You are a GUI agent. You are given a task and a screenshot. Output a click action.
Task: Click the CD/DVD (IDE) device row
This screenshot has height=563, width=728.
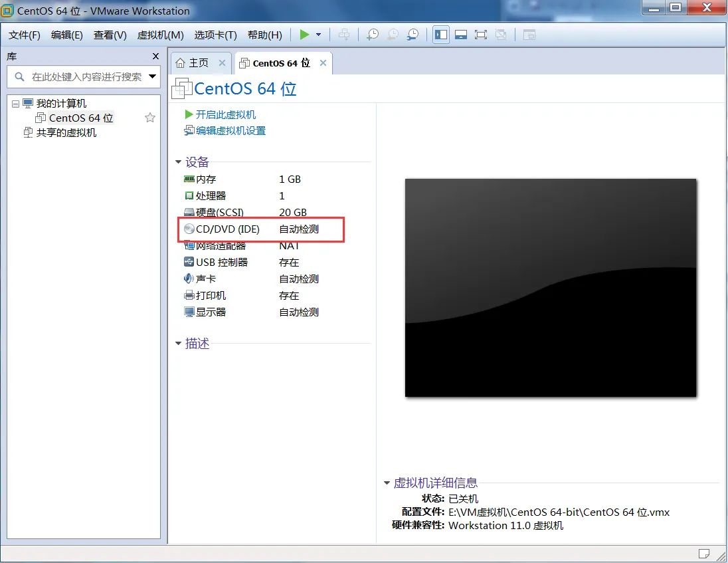[252, 229]
